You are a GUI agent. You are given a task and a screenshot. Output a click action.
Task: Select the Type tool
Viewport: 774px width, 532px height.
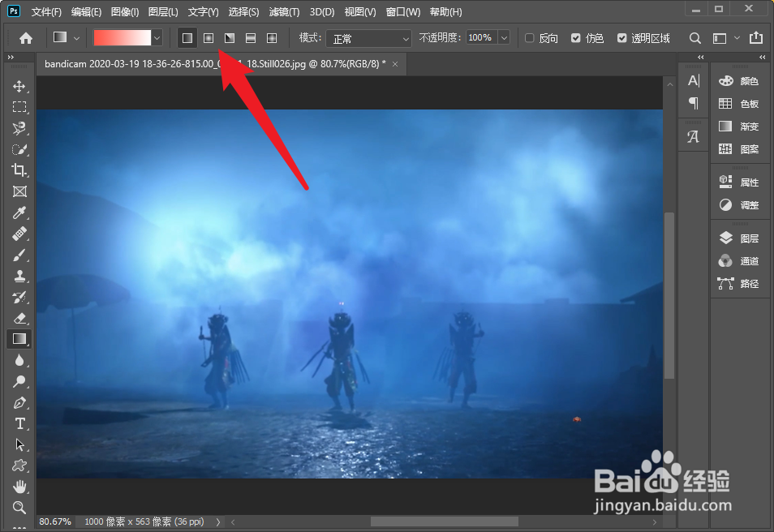(19, 424)
